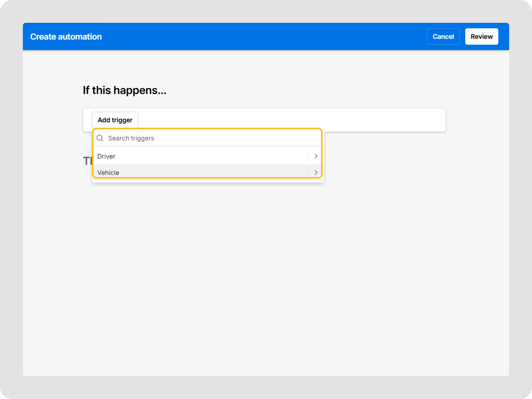532x399 pixels.
Task: Click the partially hidden heading behind dropdown
Action: [87, 161]
